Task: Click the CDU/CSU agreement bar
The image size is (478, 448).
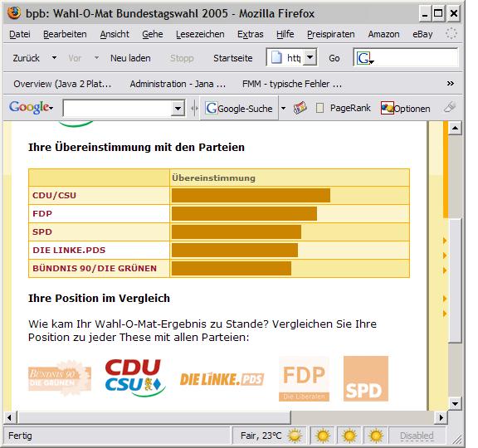Action: pos(251,195)
